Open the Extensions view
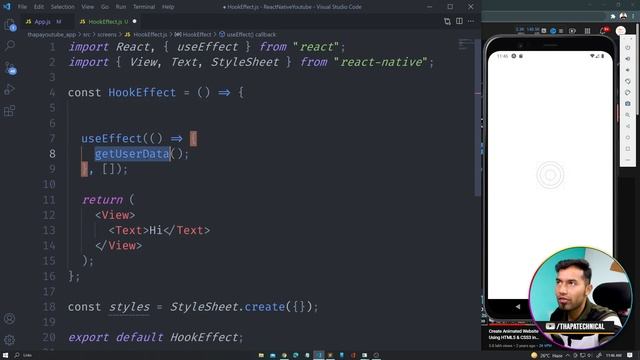This screenshot has height=360, width=640. click(10, 111)
